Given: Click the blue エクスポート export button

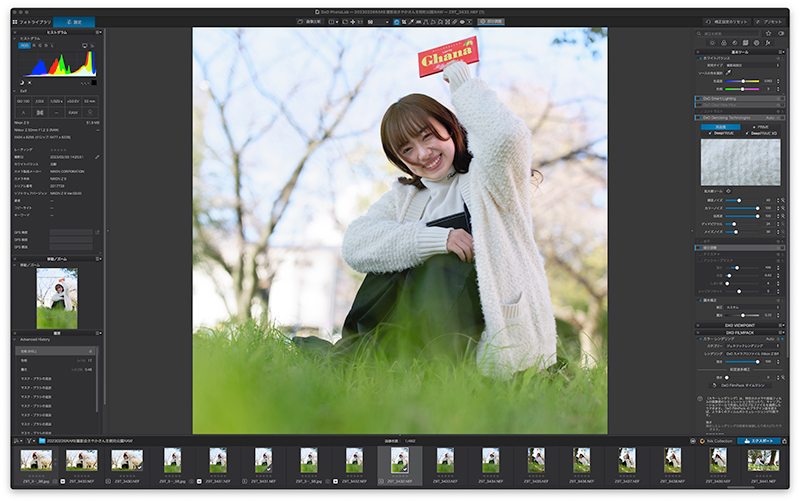Looking at the screenshot, I should click(x=759, y=441).
